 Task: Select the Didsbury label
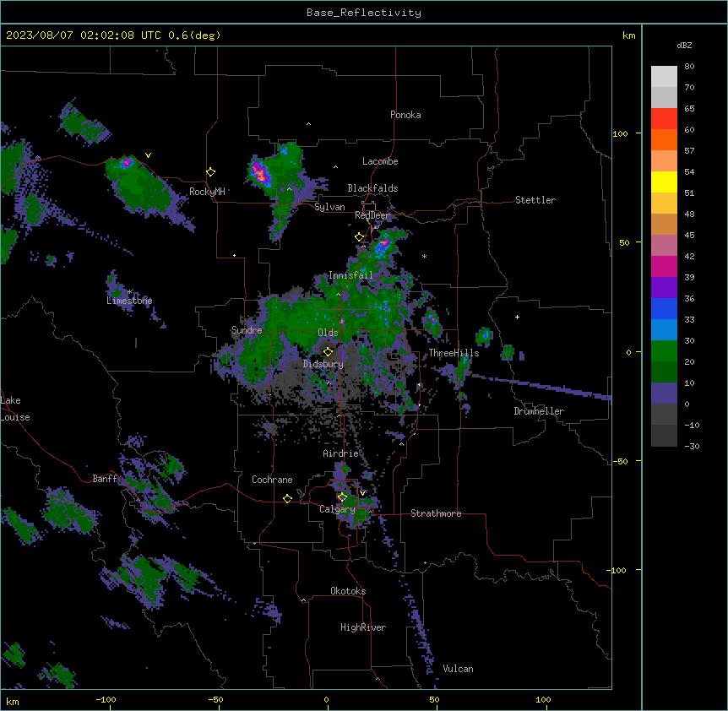point(323,364)
